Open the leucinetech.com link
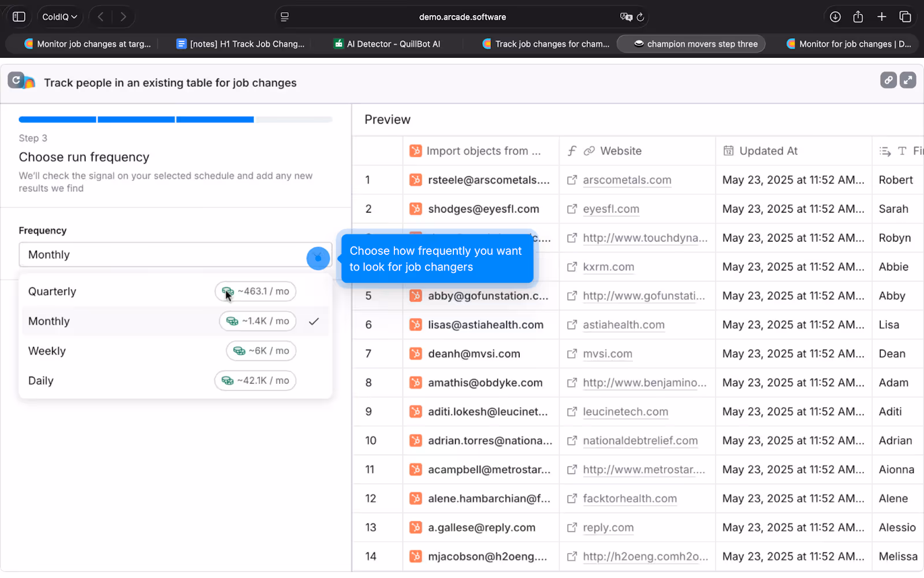 625,412
